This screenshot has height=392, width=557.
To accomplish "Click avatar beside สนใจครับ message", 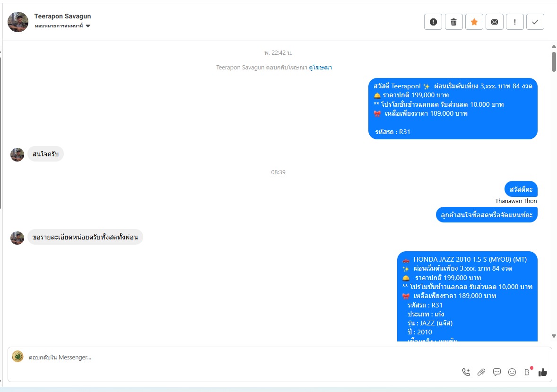I will [x=17, y=154].
